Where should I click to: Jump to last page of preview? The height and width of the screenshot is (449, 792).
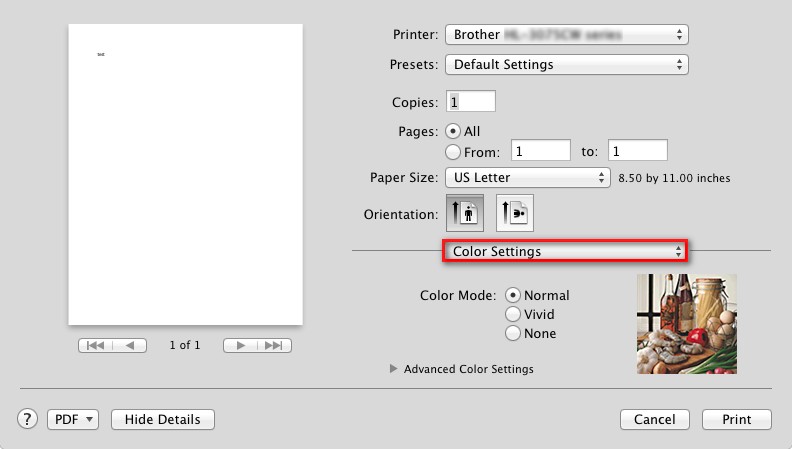coord(274,345)
